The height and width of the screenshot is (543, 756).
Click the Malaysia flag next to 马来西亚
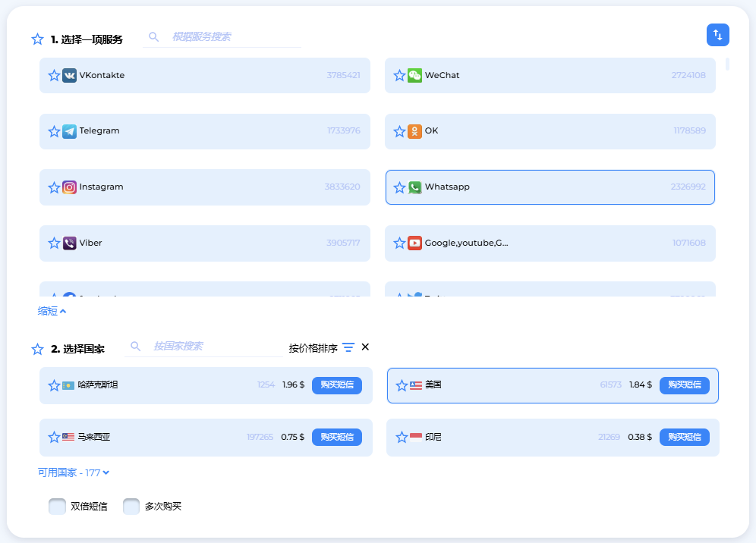tap(68, 437)
